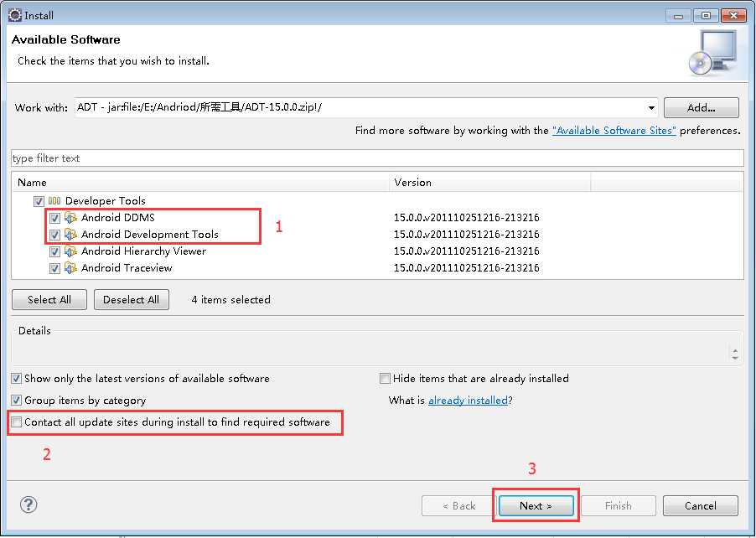Open the Work with dropdown arrow

coord(651,107)
